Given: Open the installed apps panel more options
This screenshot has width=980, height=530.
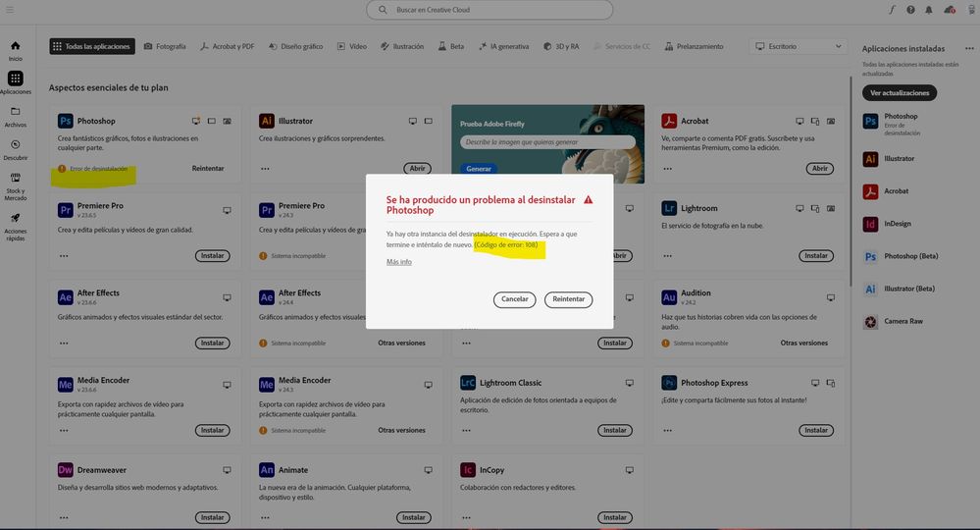Looking at the screenshot, I should tap(969, 48).
